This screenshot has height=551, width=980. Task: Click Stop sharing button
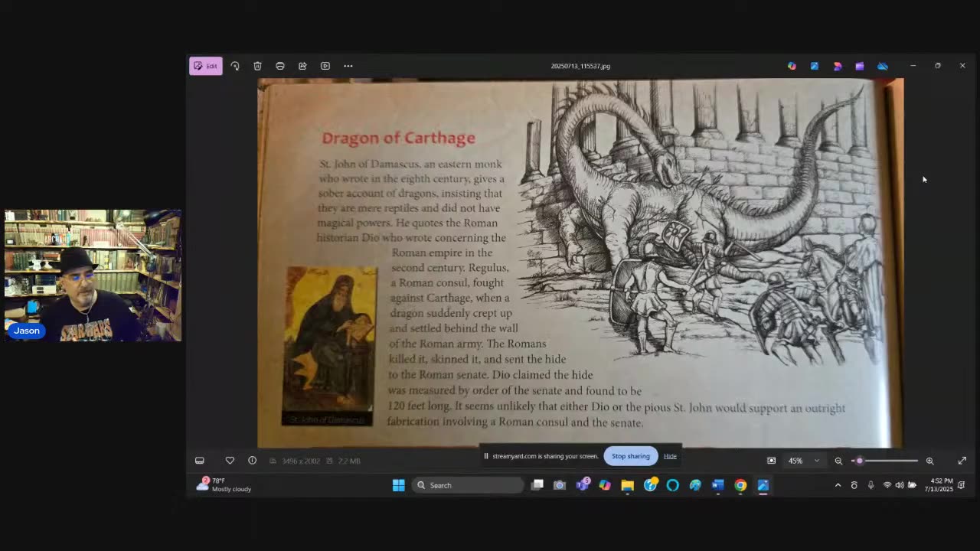coord(631,456)
